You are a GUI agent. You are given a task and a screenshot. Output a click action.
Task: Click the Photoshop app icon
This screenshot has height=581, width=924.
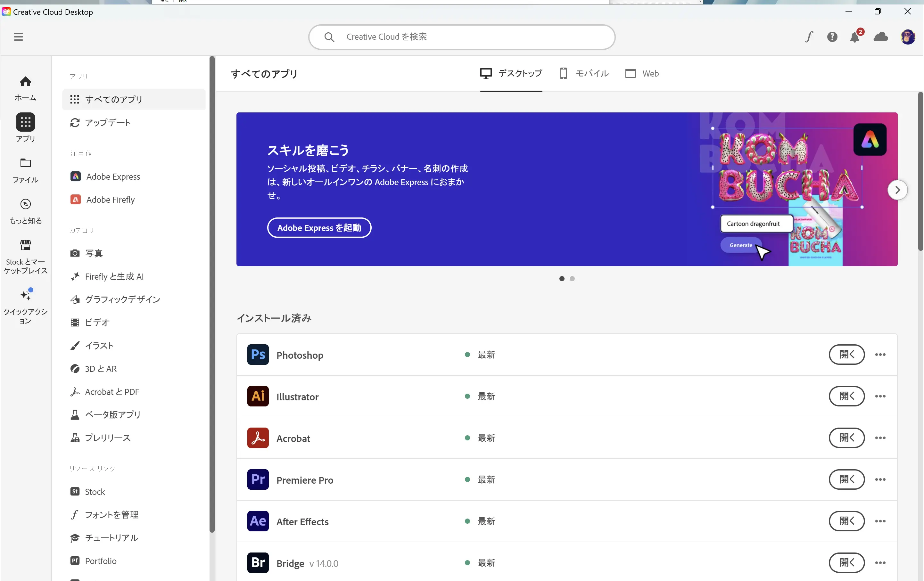258,355
